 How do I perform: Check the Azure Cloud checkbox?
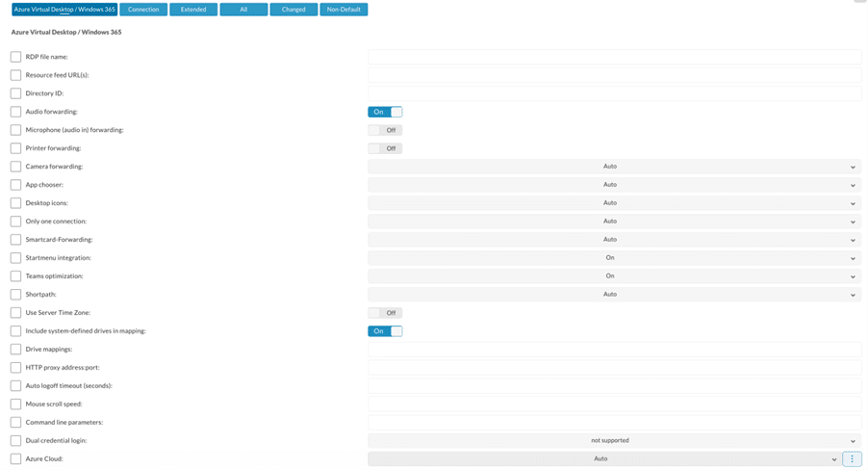click(x=15, y=458)
